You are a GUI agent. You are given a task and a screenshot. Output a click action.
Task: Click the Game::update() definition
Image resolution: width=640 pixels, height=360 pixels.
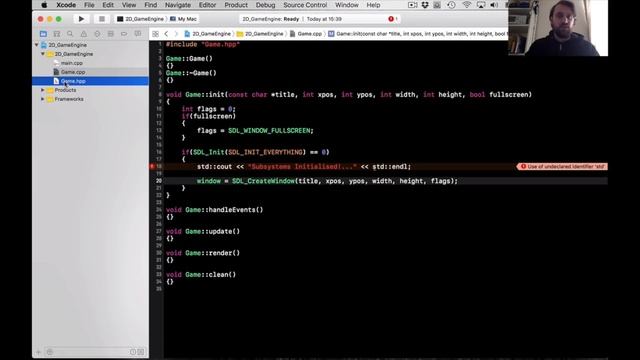[x=203, y=231]
